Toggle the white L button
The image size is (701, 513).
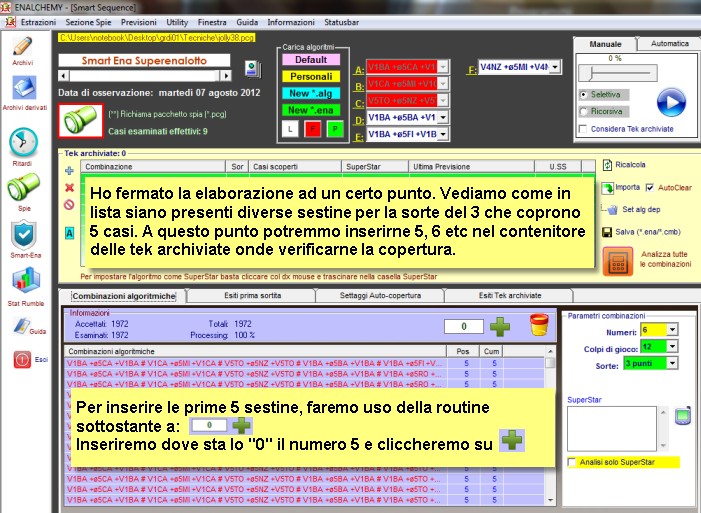click(x=290, y=129)
